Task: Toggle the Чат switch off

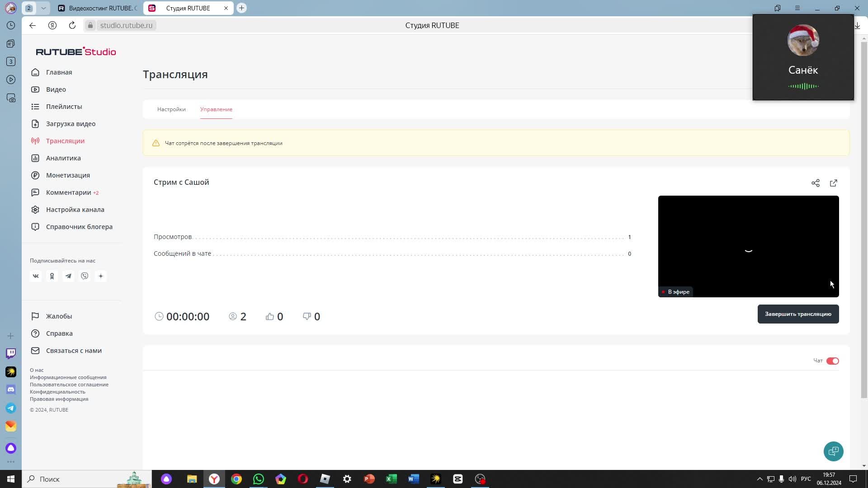Action: [x=832, y=361]
